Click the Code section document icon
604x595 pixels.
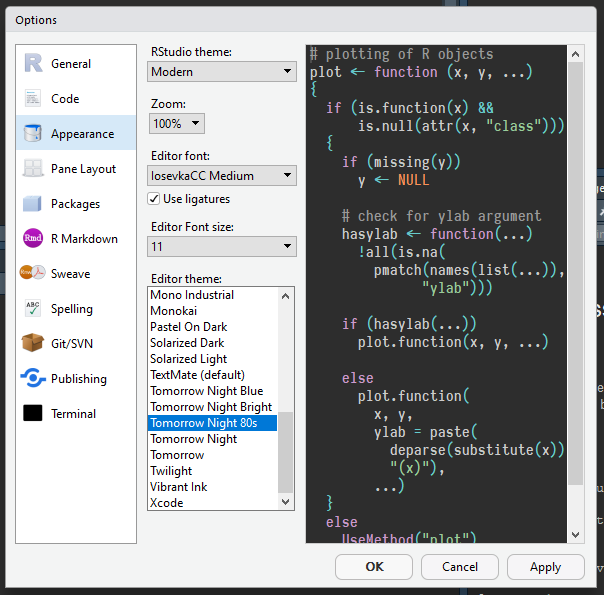tap(33, 98)
